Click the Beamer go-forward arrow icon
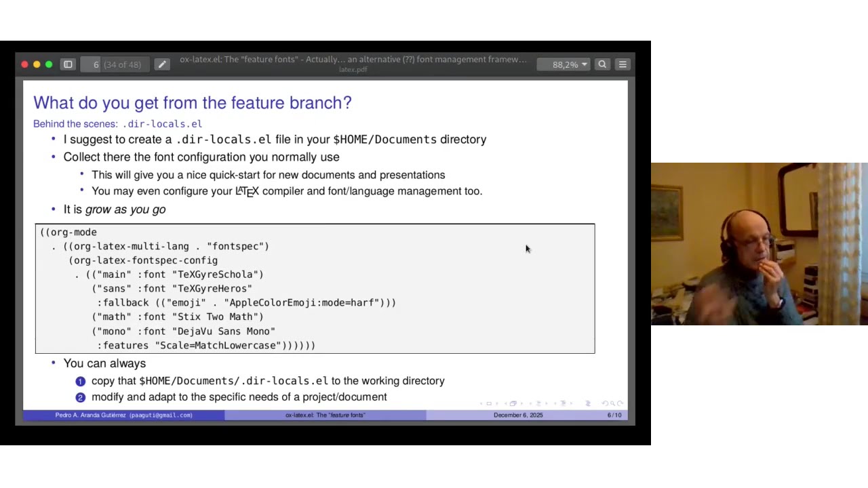The image size is (868, 488). point(620,403)
